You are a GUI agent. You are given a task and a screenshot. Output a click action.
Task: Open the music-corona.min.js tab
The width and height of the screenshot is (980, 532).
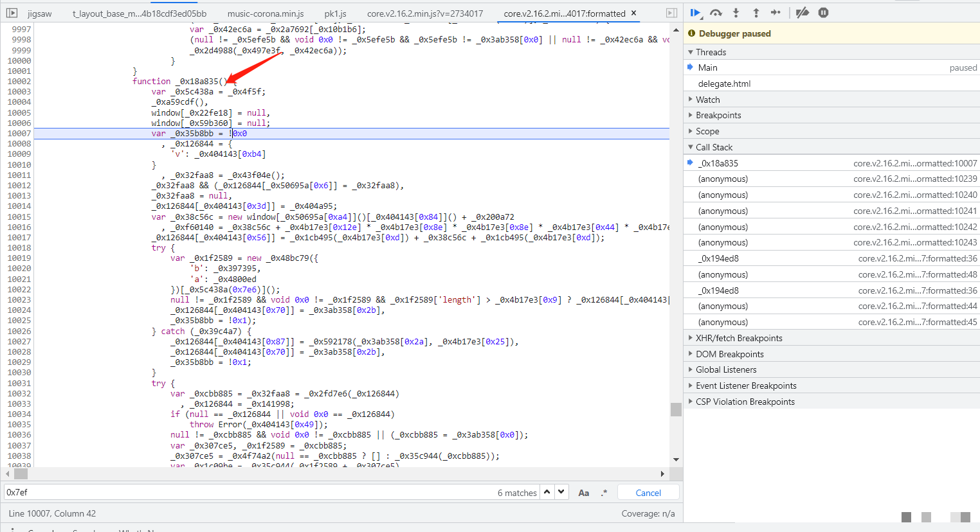coord(265,13)
